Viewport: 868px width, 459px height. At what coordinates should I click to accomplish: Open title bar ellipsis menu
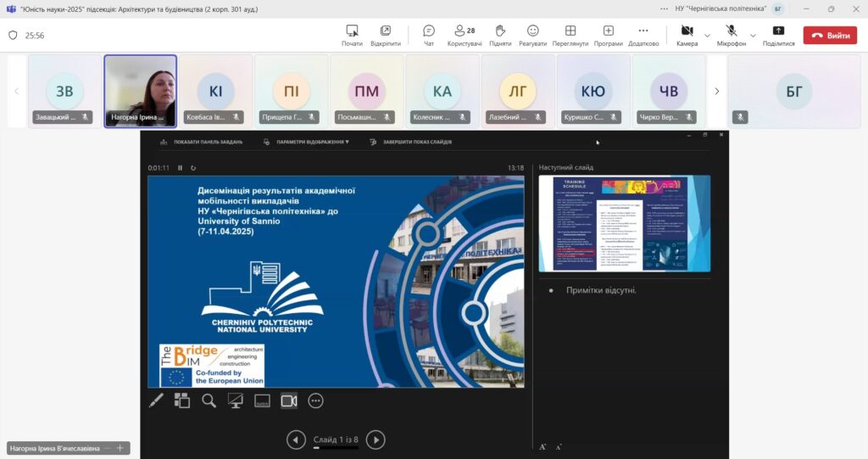[665, 8]
